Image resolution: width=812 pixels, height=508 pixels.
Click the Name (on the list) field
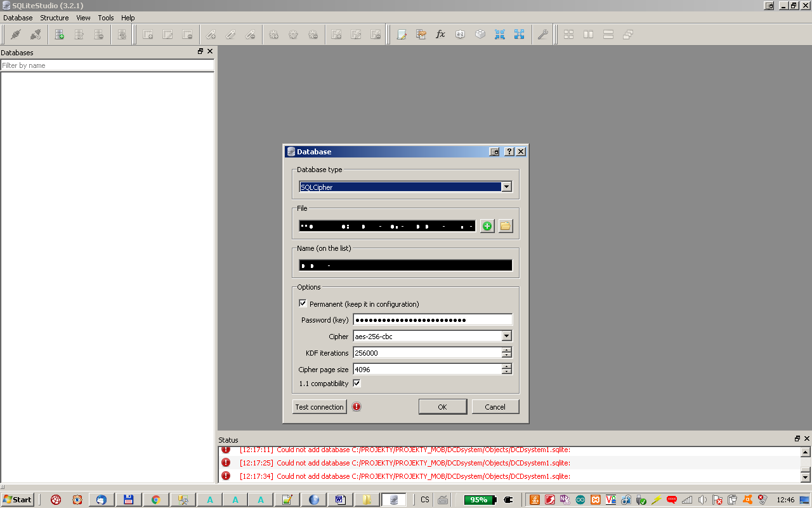(x=405, y=265)
